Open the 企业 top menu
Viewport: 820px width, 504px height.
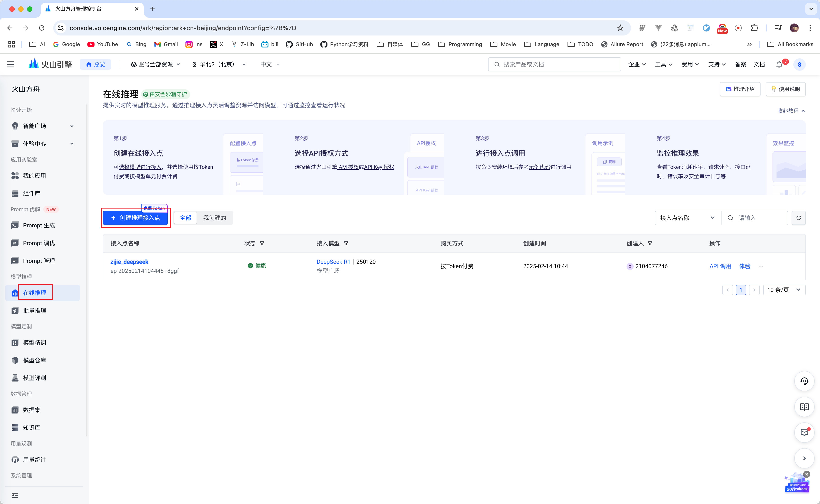(x=637, y=64)
